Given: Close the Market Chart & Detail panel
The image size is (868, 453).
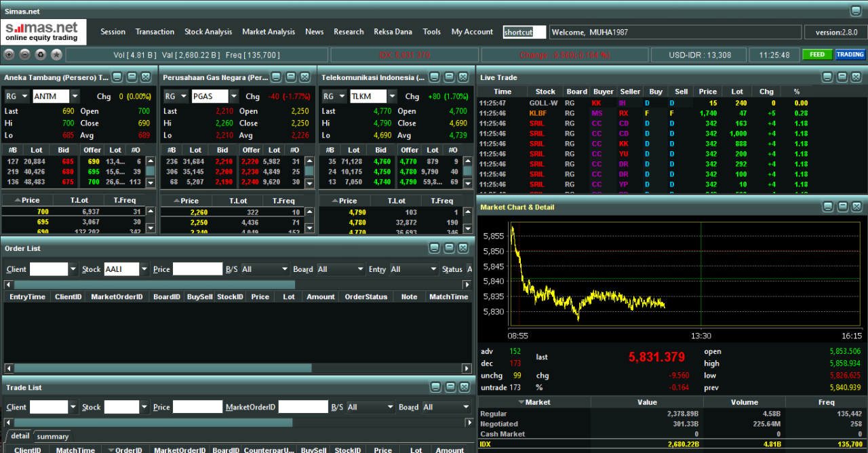Looking at the screenshot, I should 856,207.
